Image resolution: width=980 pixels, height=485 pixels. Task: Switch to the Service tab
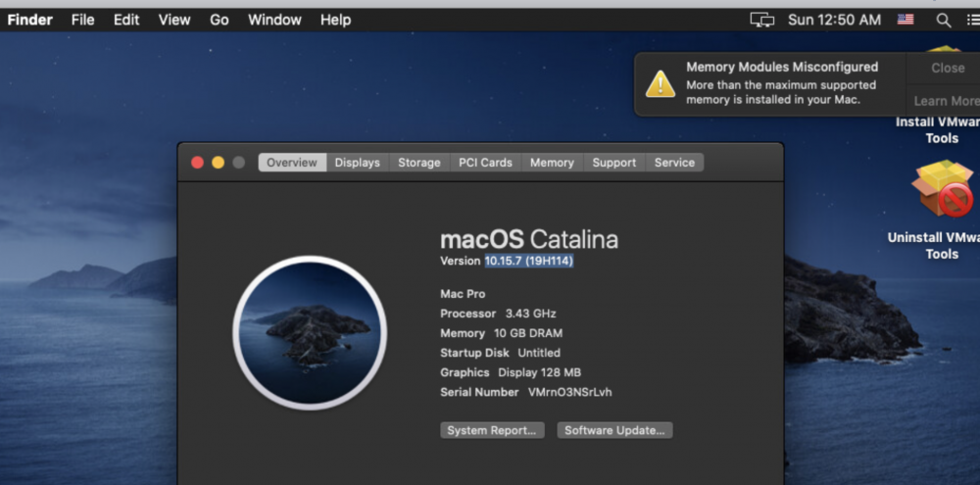click(x=674, y=163)
